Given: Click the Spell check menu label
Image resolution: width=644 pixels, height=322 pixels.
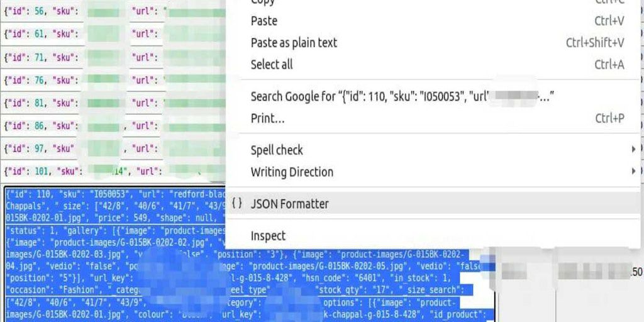Looking at the screenshot, I should coord(277,150).
